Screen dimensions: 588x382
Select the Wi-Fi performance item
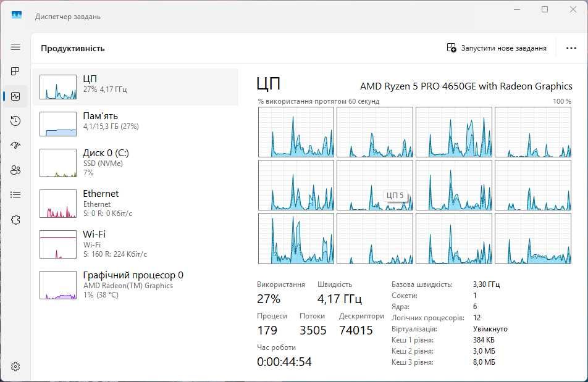135,244
